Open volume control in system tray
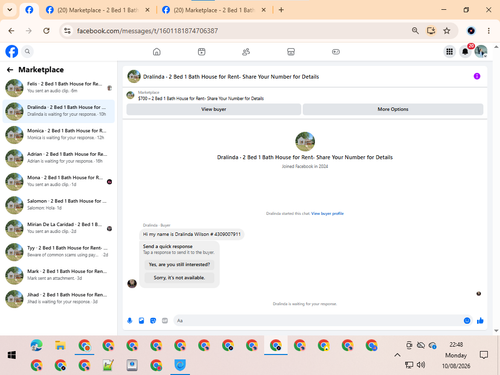This screenshot has width=500, height=375. pyautogui.click(x=421, y=365)
